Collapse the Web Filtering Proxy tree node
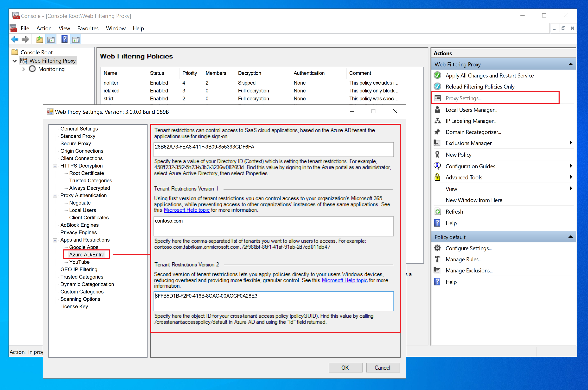The image size is (588, 390). pos(15,61)
